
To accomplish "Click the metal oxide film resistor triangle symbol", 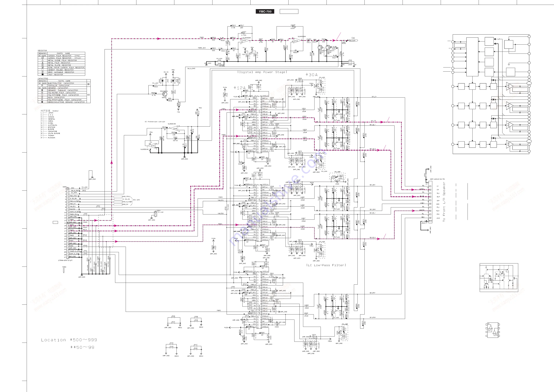I will click(42, 60).
